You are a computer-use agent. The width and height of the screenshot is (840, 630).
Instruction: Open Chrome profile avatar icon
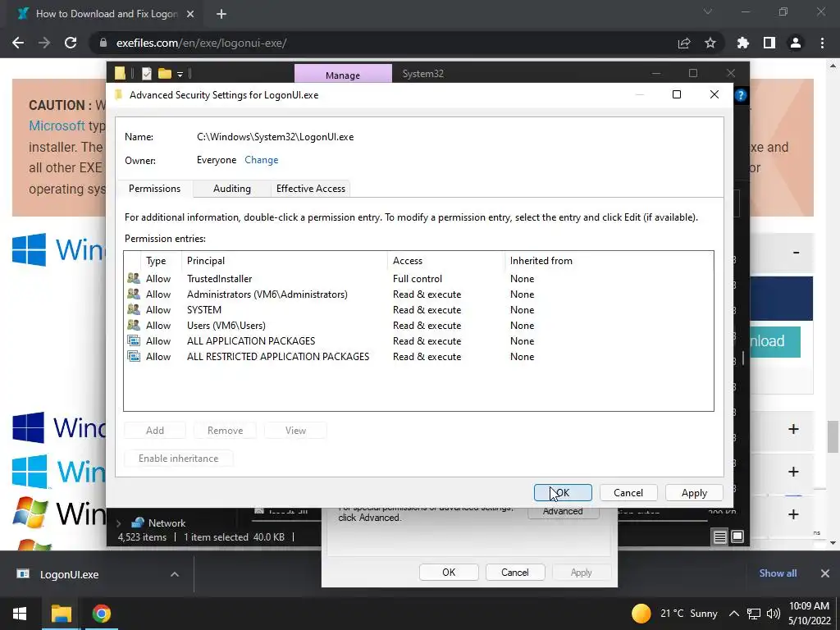[796, 43]
